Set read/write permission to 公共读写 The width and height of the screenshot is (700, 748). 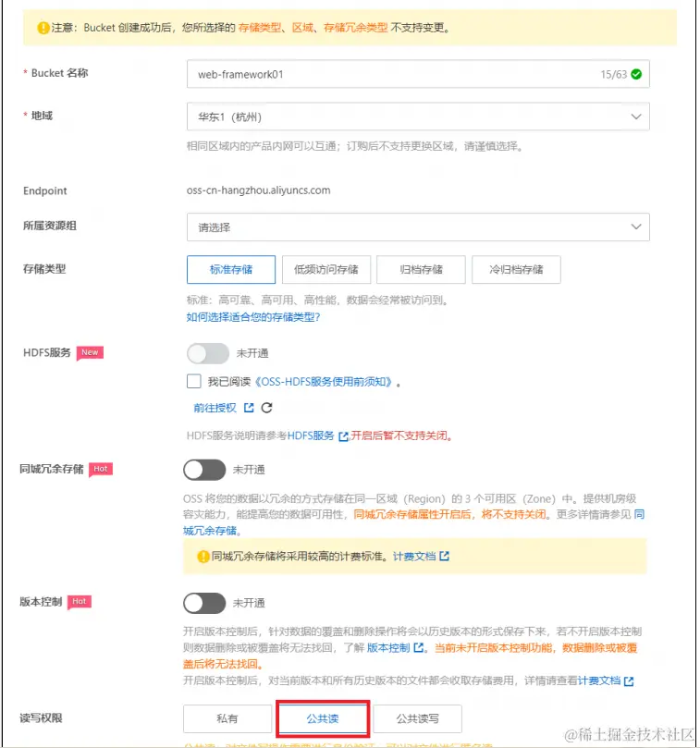[418, 718]
